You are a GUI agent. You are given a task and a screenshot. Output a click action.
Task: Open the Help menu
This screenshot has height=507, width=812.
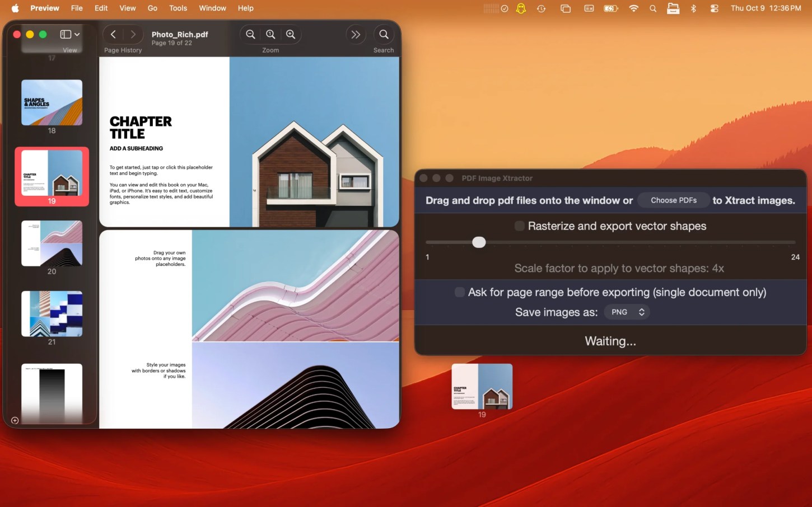point(246,8)
